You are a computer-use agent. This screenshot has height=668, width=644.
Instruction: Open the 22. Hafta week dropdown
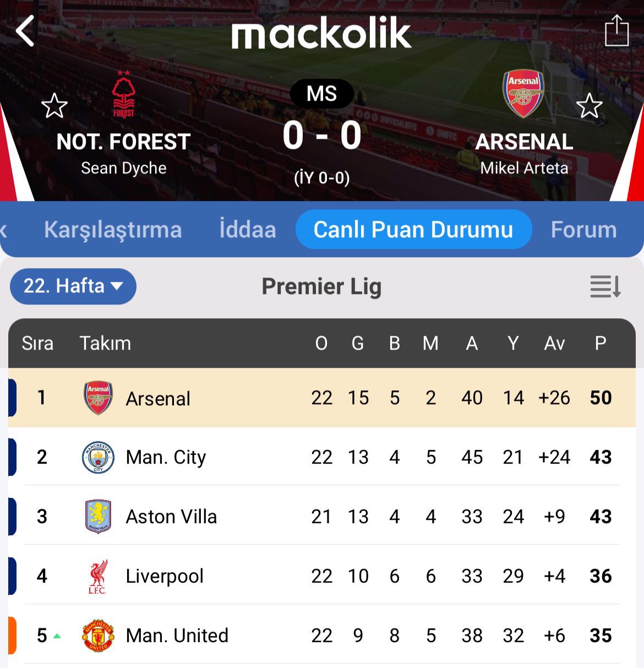[73, 286]
